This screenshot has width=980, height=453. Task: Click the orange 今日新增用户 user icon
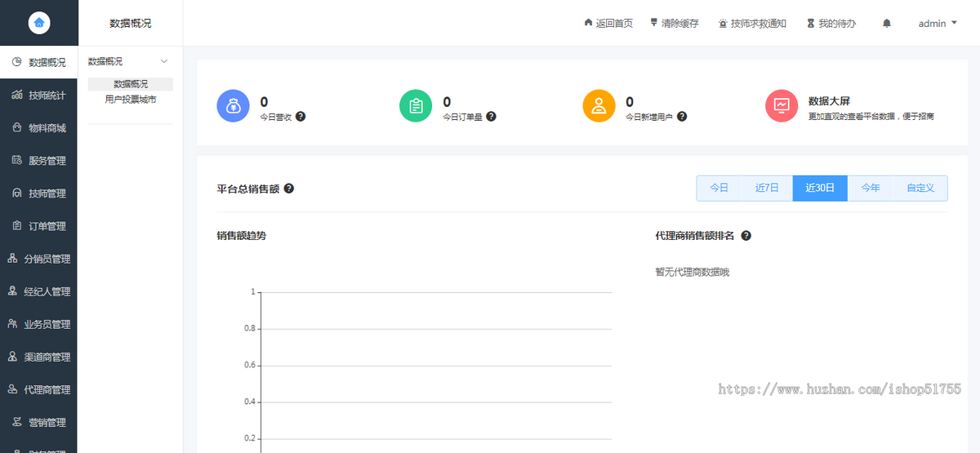pos(599,106)
